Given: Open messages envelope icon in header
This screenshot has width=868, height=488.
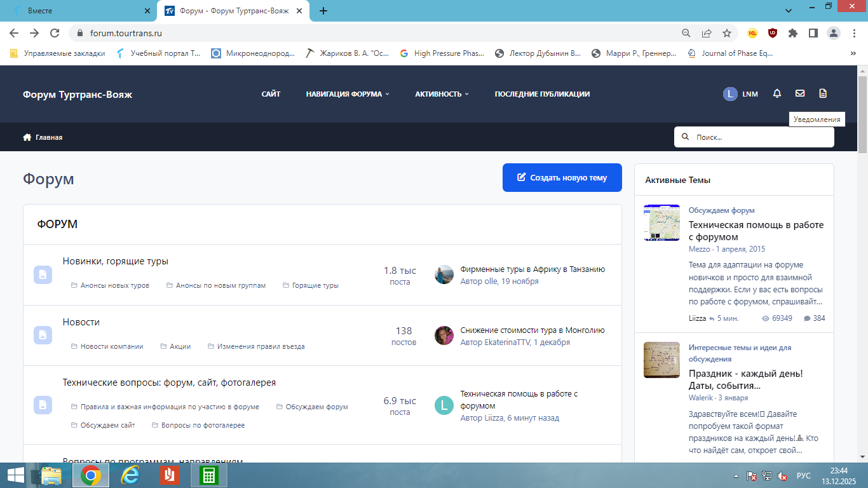Looking at the screenshot, I should point(800,94).
